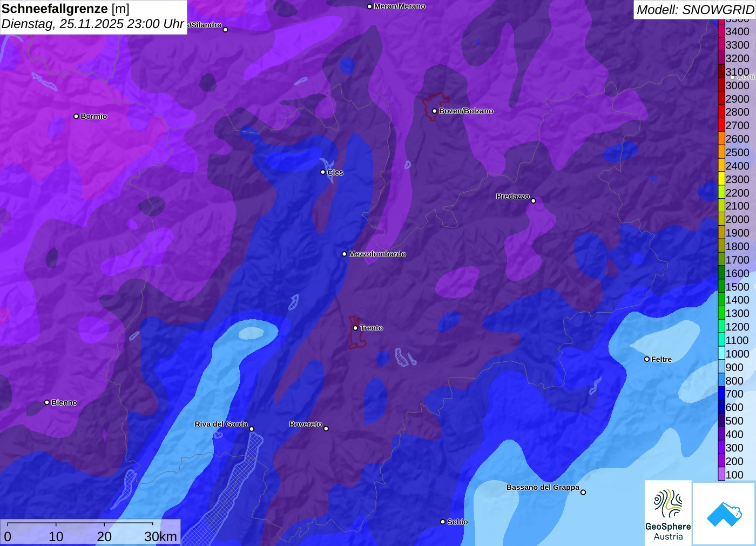Click the blue house and cloud logo
Viewport: 756px width, 546px height.
coord(724,514)
